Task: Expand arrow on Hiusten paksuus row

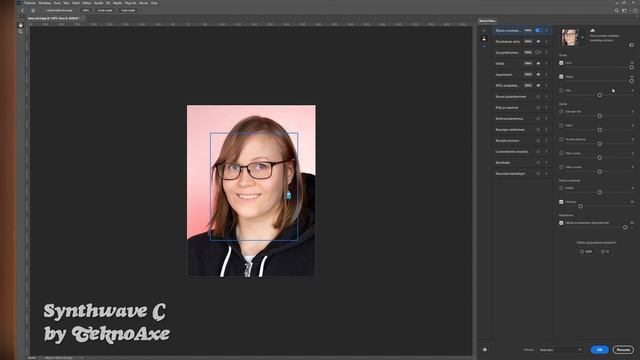Action: click(633, 139)
